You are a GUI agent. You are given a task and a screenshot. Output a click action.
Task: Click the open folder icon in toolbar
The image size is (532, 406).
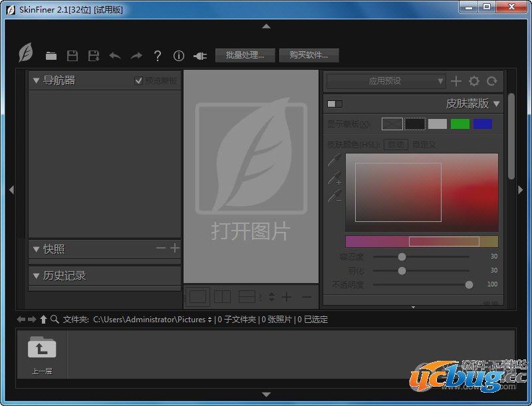pyautogui.click(x=51, y=56)
